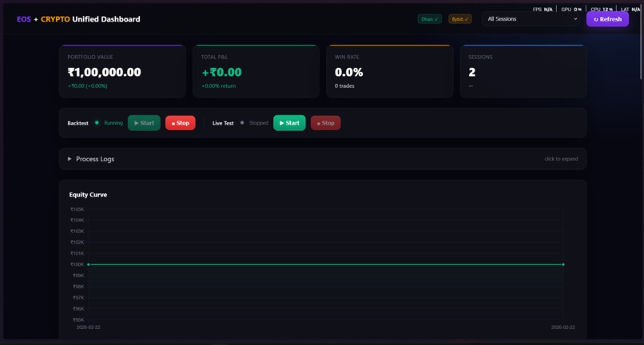
Task: Click the grey Stopped status indicator dot
Action: tap(242, 122)
